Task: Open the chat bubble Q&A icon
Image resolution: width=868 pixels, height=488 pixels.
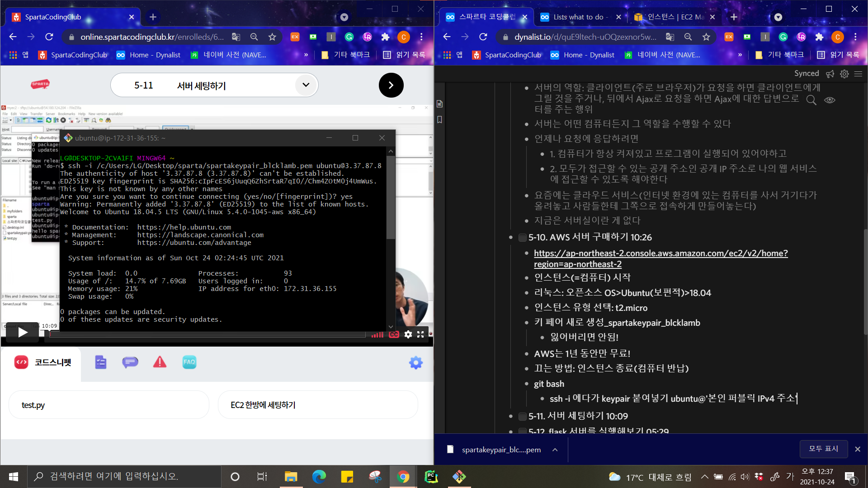Action: click(x=130, y=362)
